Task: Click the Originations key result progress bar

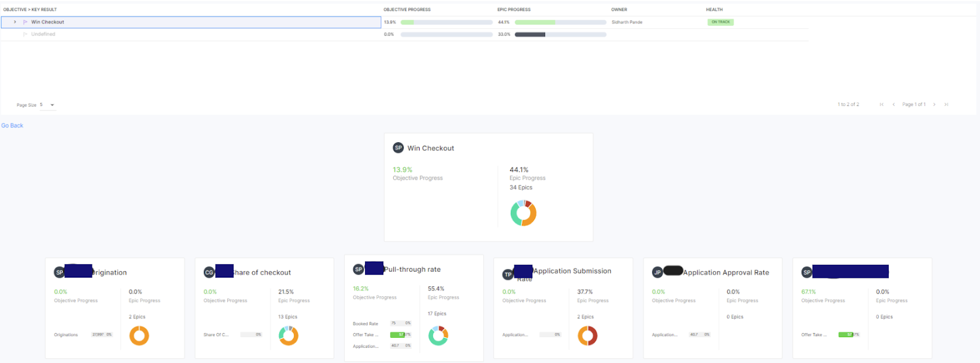Action: click(x=102, y=335)
